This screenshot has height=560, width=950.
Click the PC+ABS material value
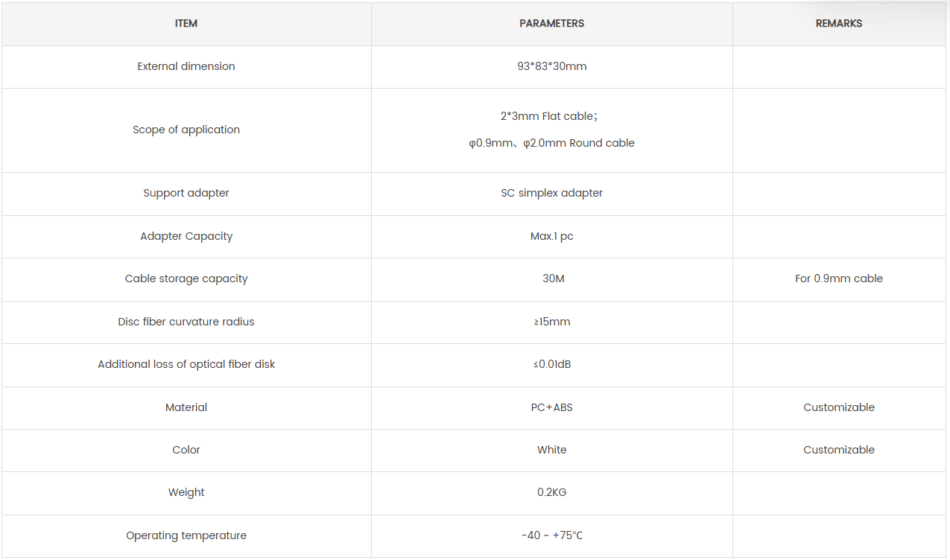552,407
